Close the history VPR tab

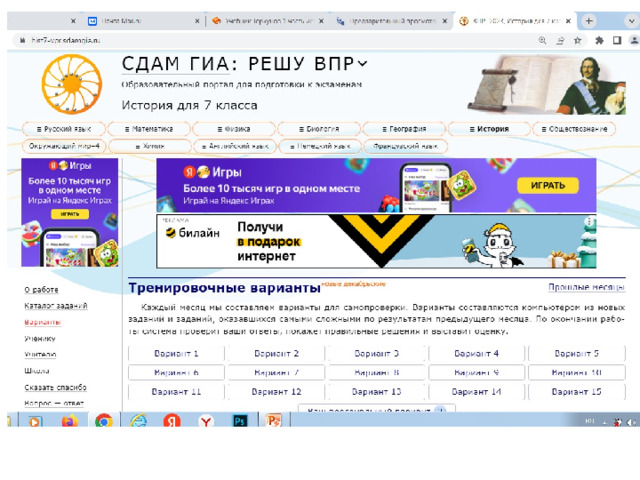coord(568,21)
